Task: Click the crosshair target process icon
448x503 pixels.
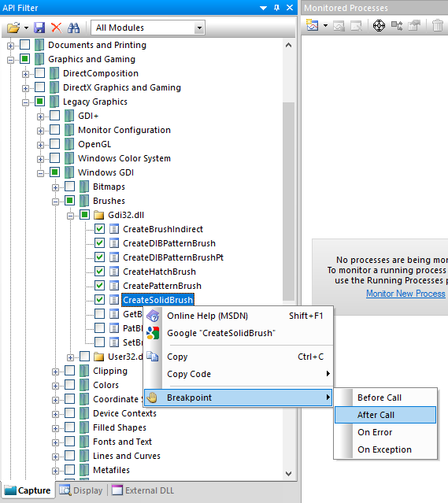Action: 379,25
